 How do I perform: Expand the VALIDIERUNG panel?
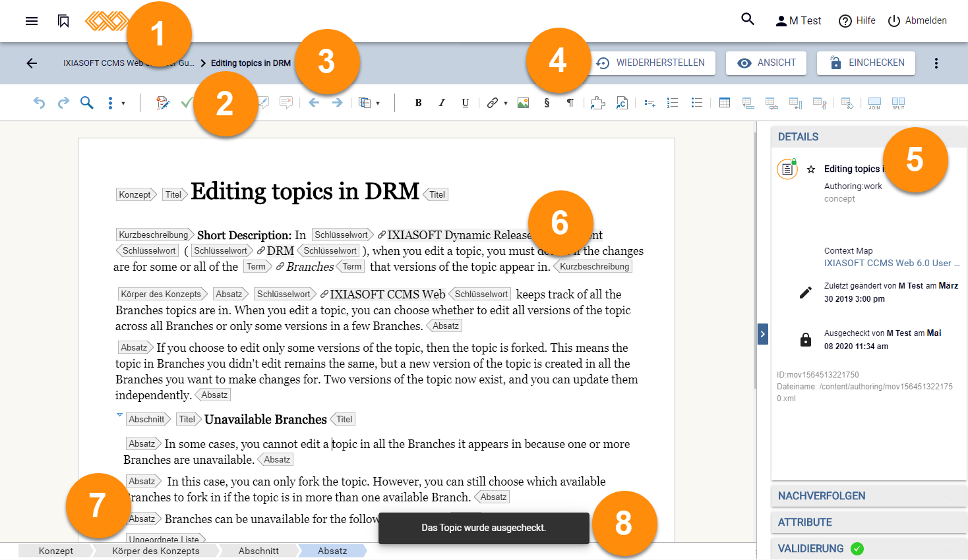pos(868,549)
